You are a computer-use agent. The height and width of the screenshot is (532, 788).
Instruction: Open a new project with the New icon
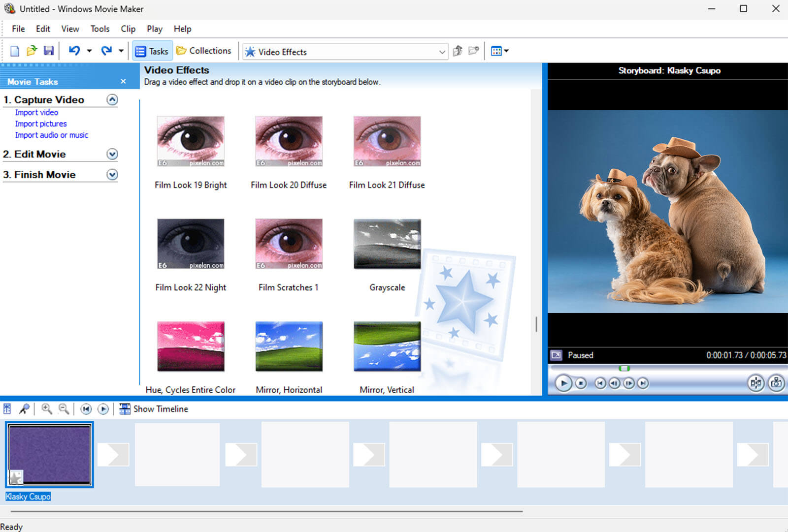pyautogui.click(x=15, y=51)
